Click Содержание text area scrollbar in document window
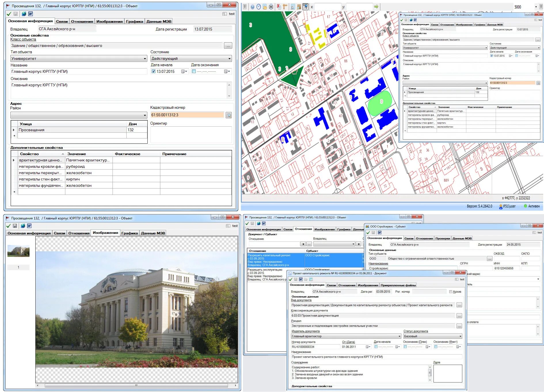 coord(430,373)
